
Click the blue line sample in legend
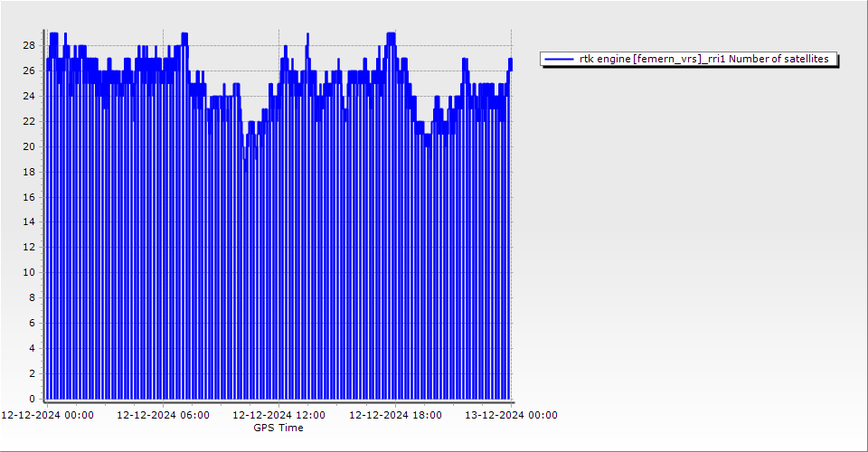[x=561, y=59]
